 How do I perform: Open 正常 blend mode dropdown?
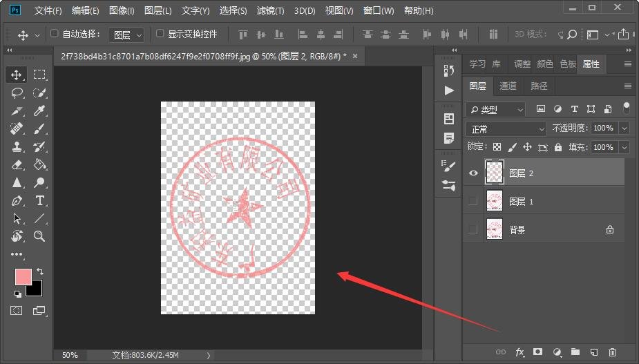pos(506,129)
